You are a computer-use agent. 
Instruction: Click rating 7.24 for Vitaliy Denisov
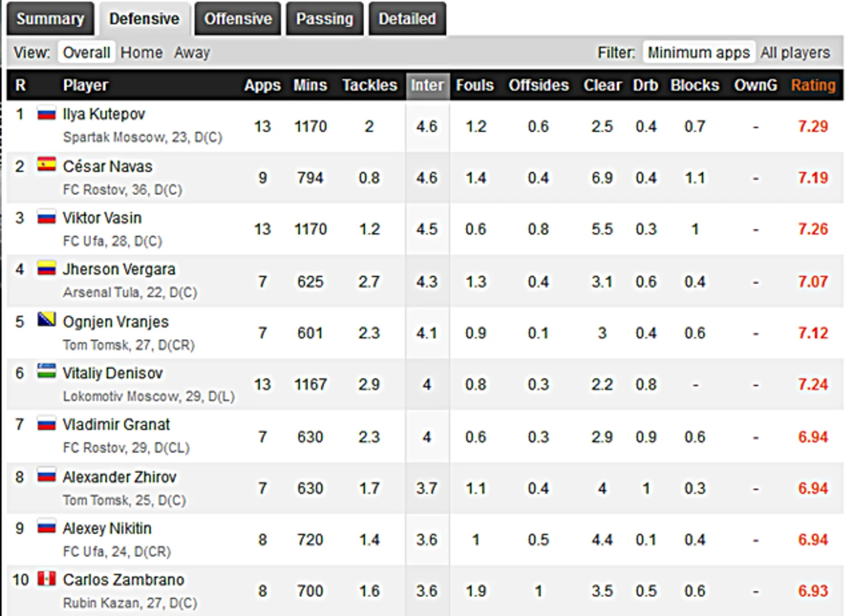point(813,384)
